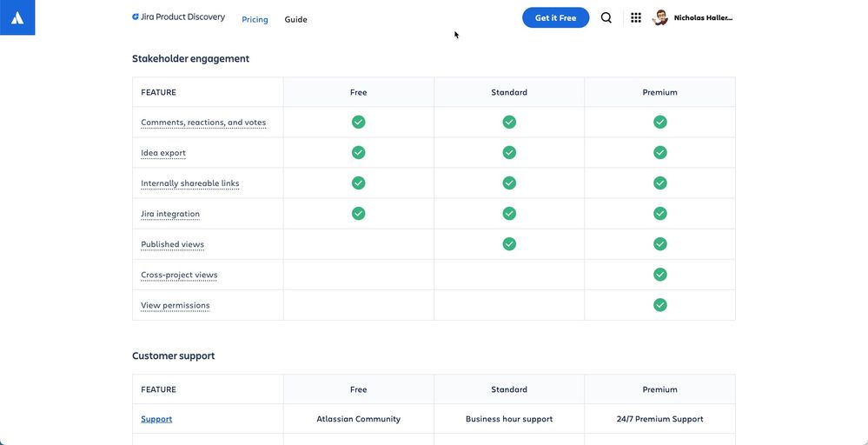This screenshot has width=868, height=445.
Task: Click the Atlassian Community cell
Action: pos(358,419)
